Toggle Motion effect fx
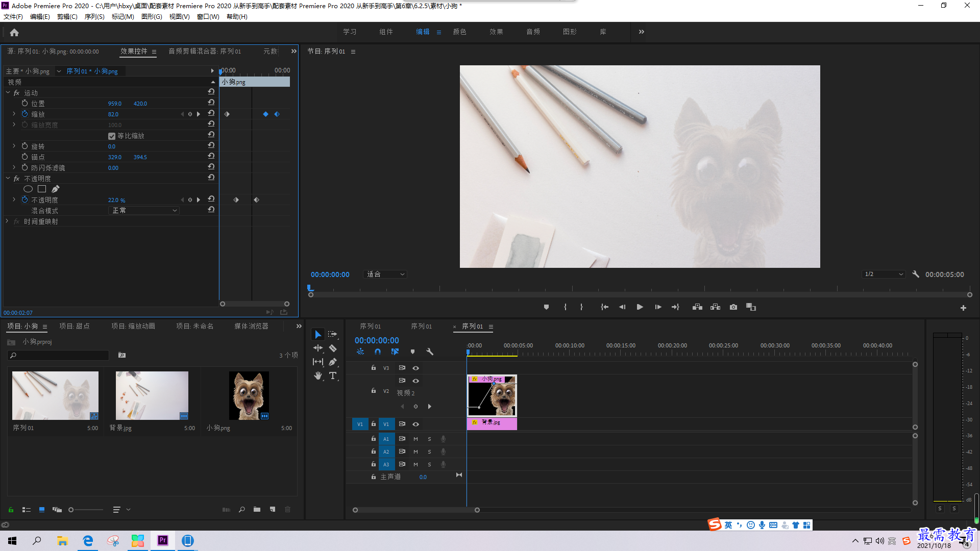Viewport: 980px width, 551px height. pyautogui.click(x=16, y=93)
